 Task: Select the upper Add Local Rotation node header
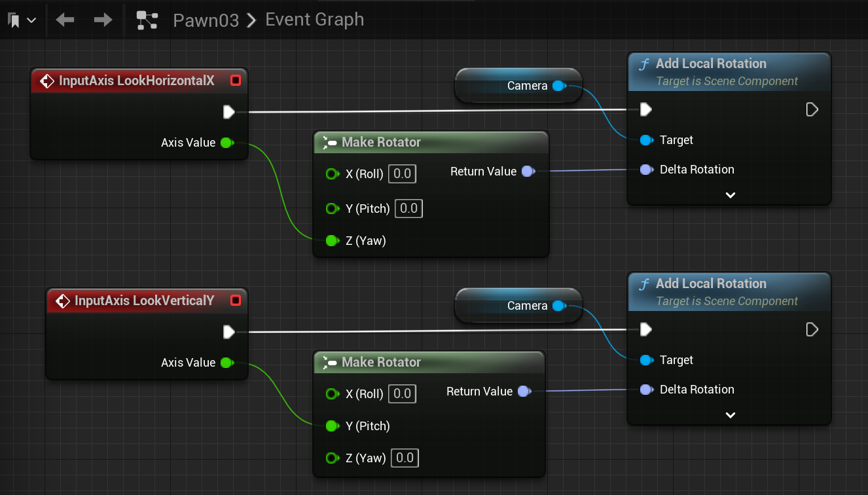[729, 72]
